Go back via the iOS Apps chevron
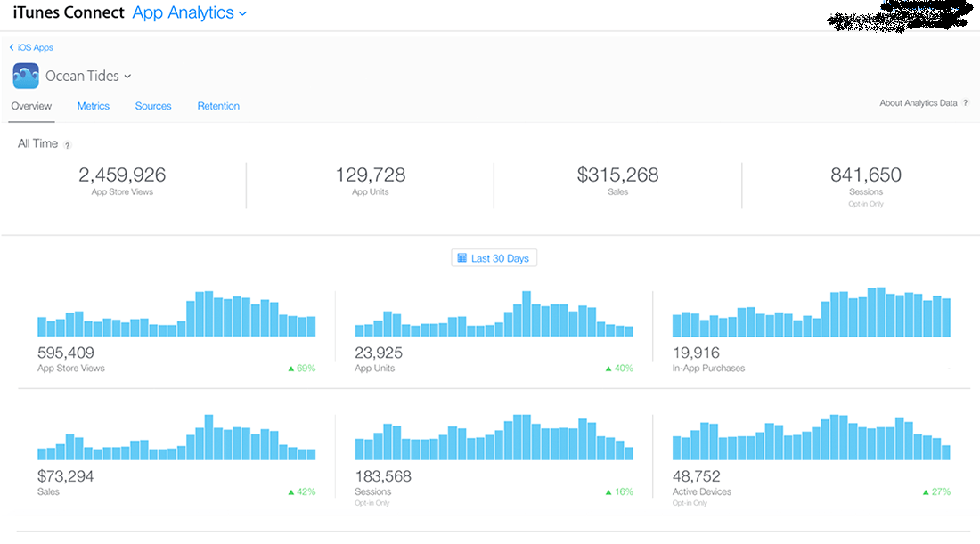The image size is (980, 544). point(12,47)
